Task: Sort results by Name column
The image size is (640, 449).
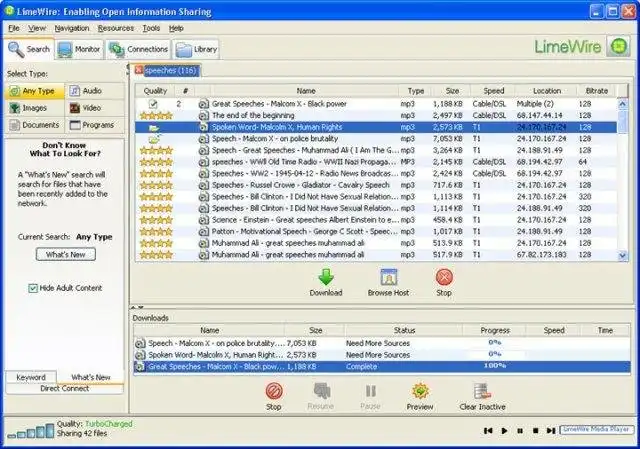Action: coord(306,91)
